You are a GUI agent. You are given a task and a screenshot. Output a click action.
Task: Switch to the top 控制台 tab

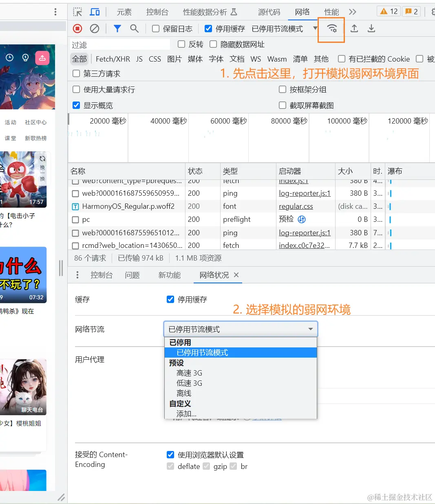point(157,12)
